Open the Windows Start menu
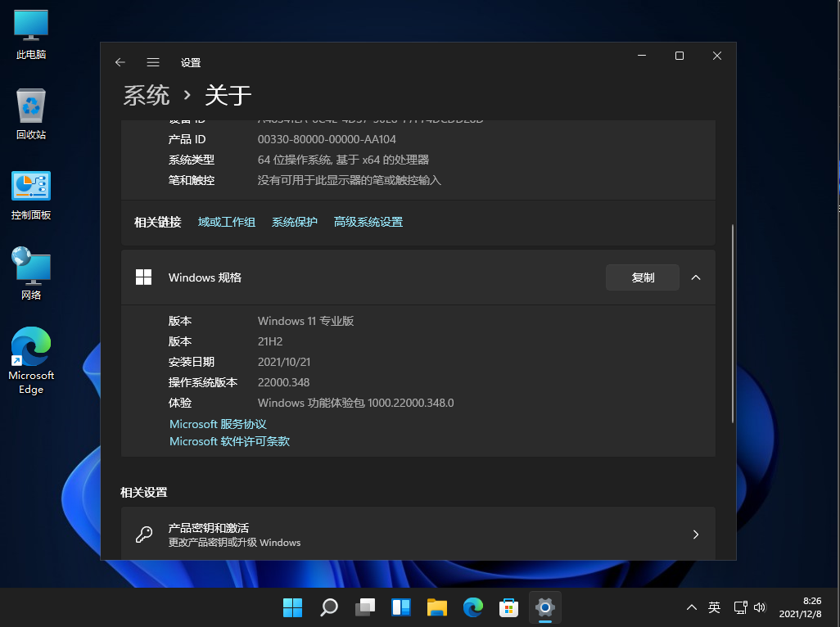Screen dimensions: 840x627 tap(292, 607)
